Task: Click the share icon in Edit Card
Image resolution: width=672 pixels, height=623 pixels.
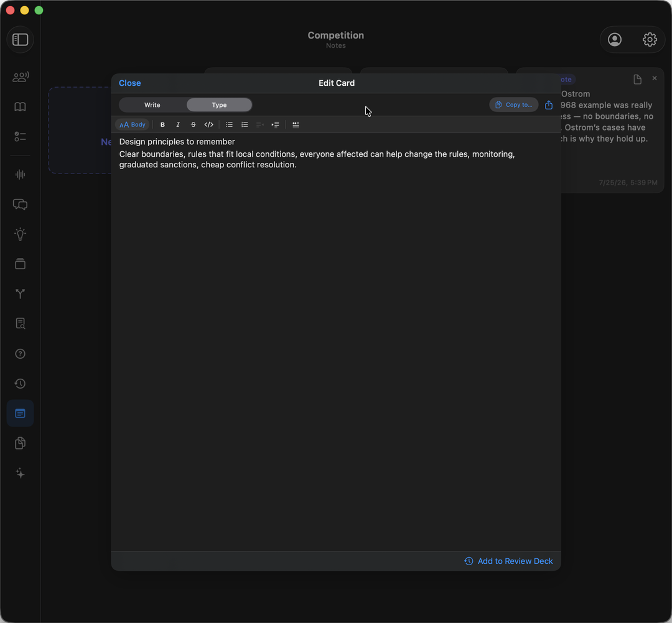Action: pos(549,105)
